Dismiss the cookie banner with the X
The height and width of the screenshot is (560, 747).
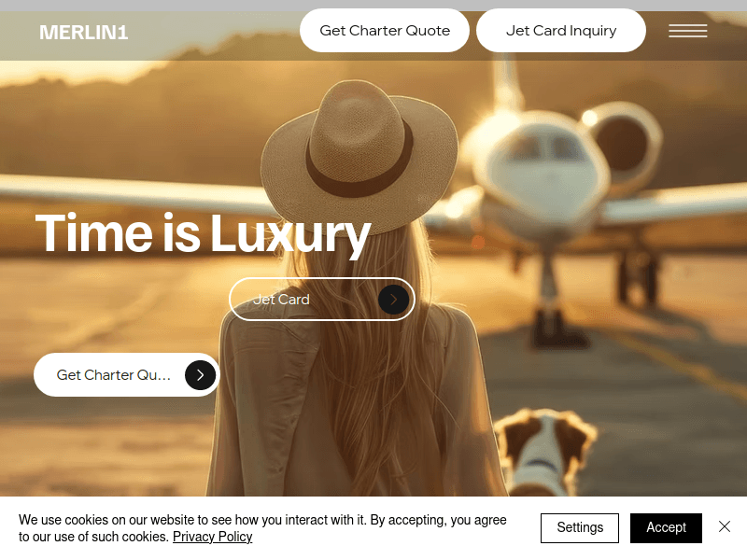(725, 526)
